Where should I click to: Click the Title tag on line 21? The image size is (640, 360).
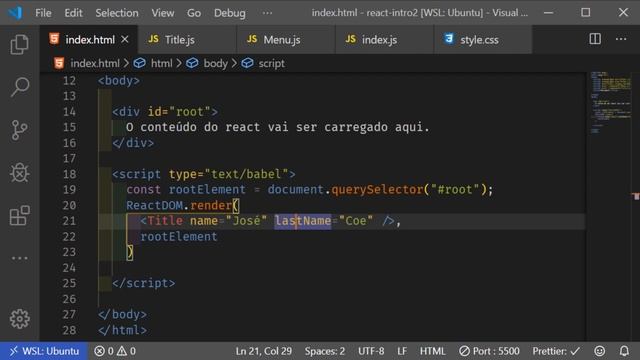tap(165, 221)
